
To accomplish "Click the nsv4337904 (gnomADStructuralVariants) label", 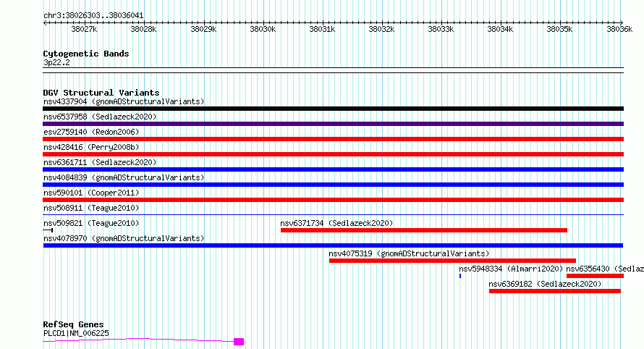I will point(124,101).
